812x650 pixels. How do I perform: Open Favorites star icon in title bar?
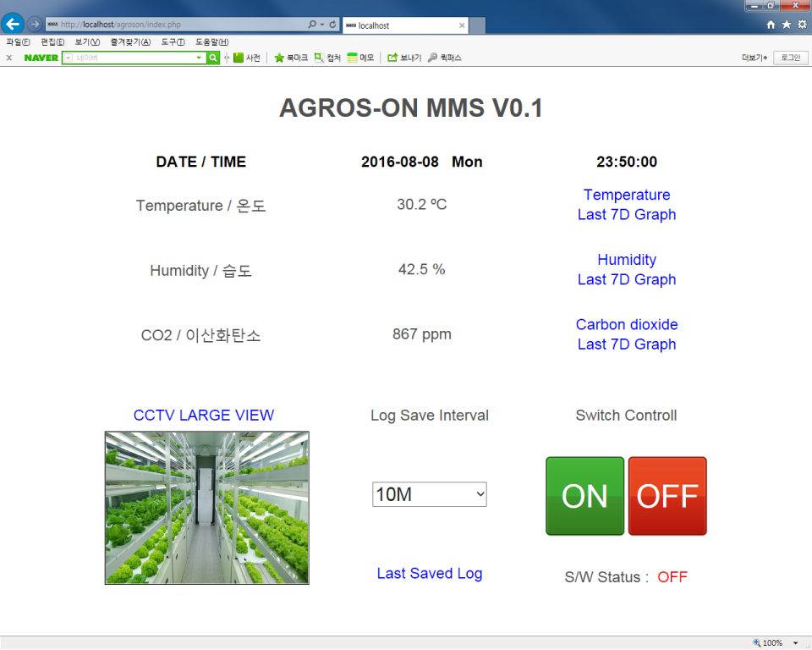pyautogui.click(x=786, y=25)
